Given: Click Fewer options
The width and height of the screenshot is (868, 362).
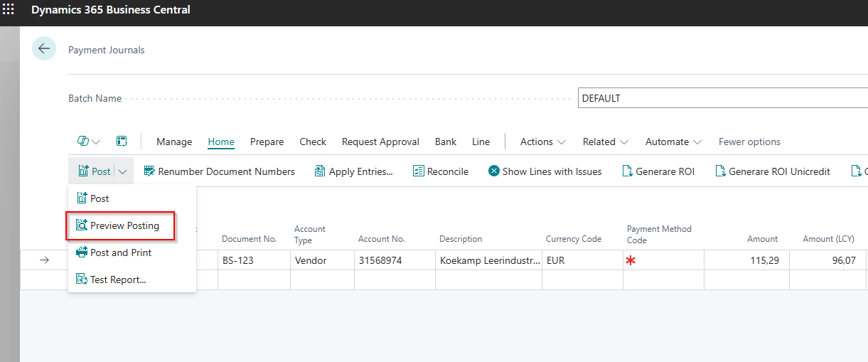Looking at the screenshot, I should (749, 142).
